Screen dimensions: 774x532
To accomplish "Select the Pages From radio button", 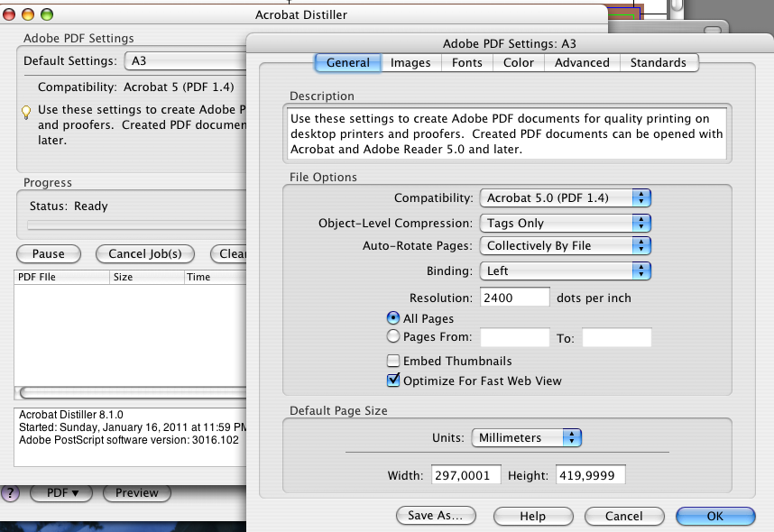I will [393, 336].
